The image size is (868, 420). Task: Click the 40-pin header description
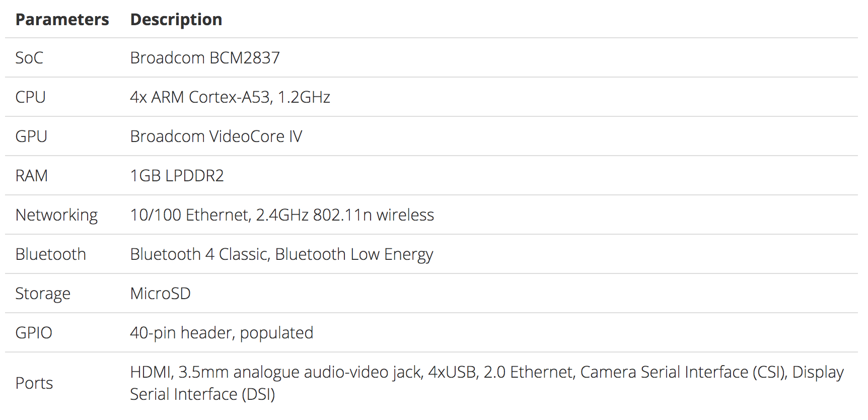(x=222, y=333)
